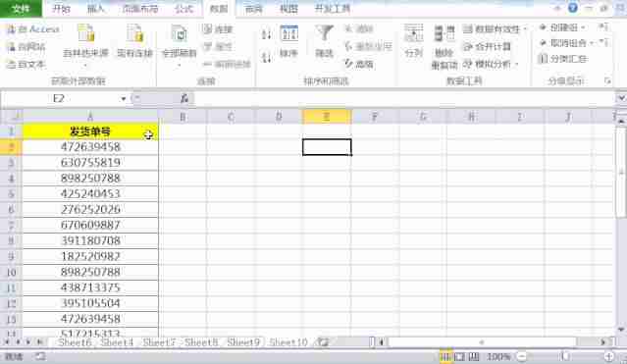Switch to the View (视图) tab
This screenshot has width=627, height=364.
coord(288,9)
